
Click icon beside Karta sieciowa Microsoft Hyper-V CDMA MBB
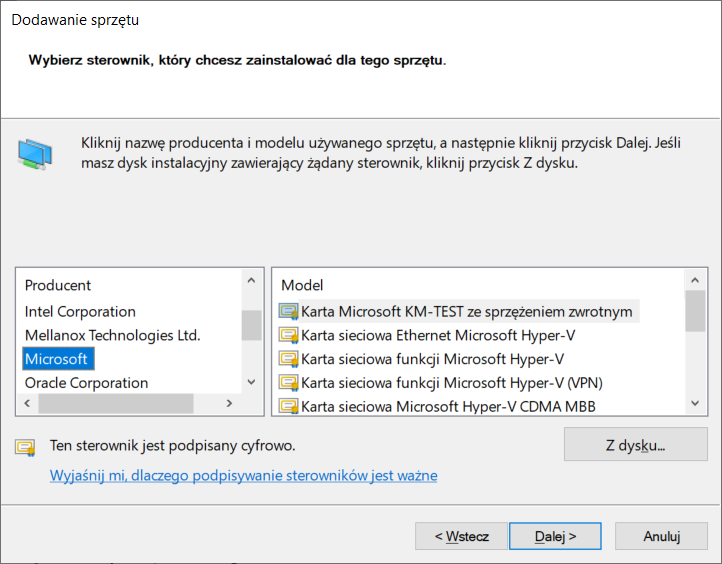289,407
